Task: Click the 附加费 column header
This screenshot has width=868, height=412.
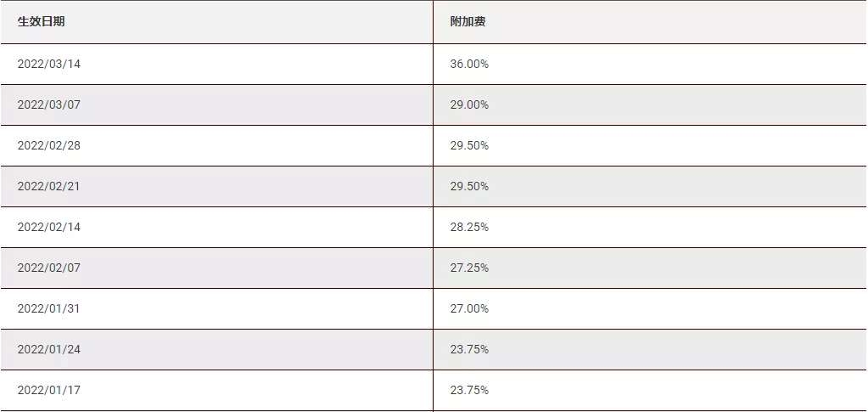Action: pos(468,22)
